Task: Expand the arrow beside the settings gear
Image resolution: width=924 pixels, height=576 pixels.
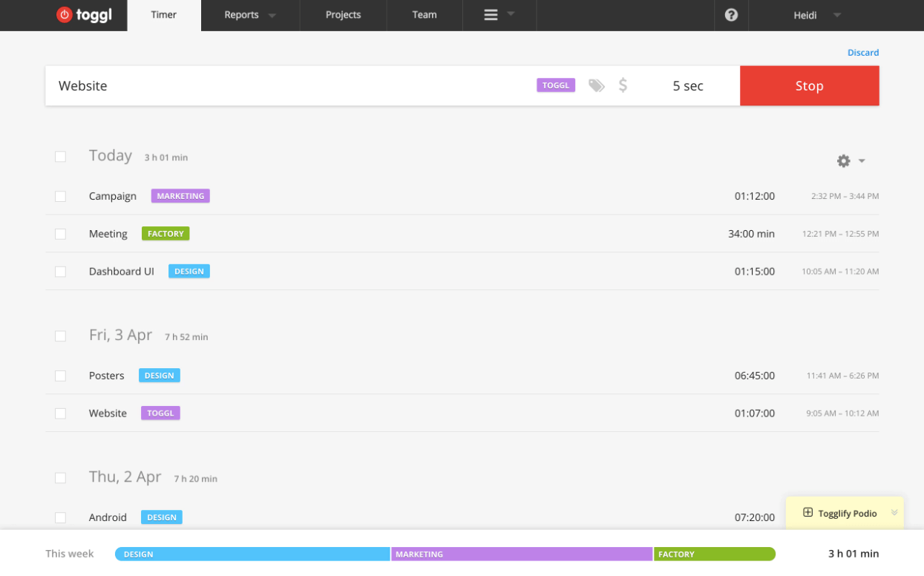Action: (862, 161)
